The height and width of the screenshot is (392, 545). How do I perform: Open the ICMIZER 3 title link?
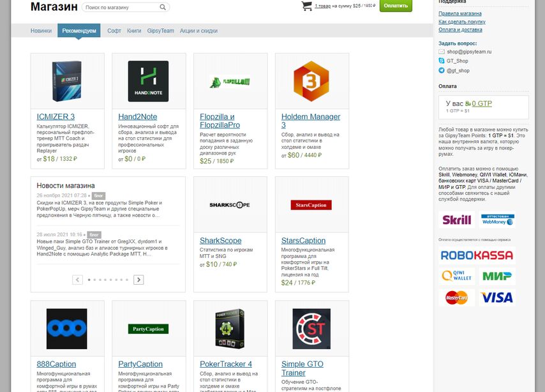56,117
